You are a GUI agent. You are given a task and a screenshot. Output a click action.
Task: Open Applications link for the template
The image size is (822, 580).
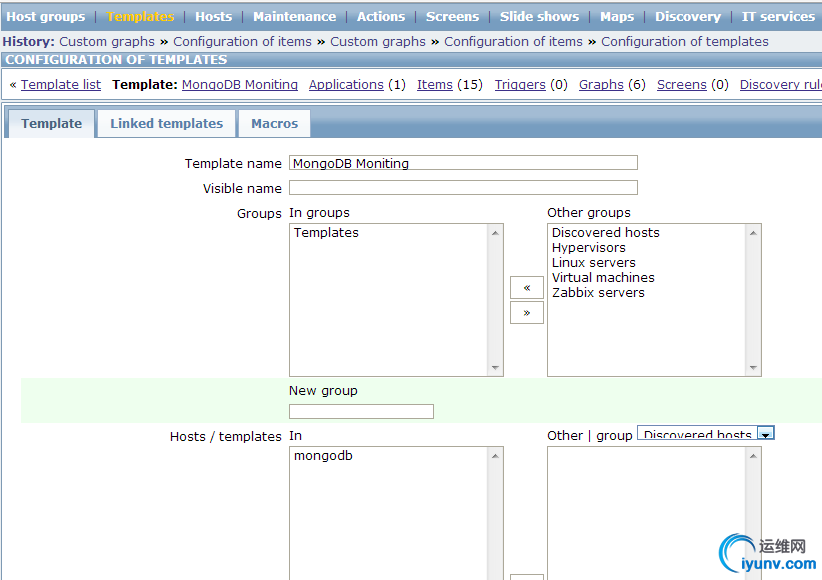click(x=346, y=84)
